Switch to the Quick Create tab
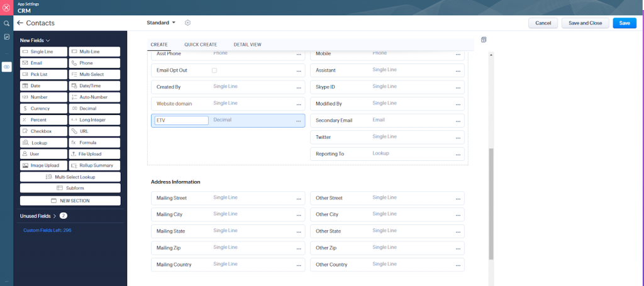Image resolution: width=644 pixels, height=286 pixels. tap(200, 45)
